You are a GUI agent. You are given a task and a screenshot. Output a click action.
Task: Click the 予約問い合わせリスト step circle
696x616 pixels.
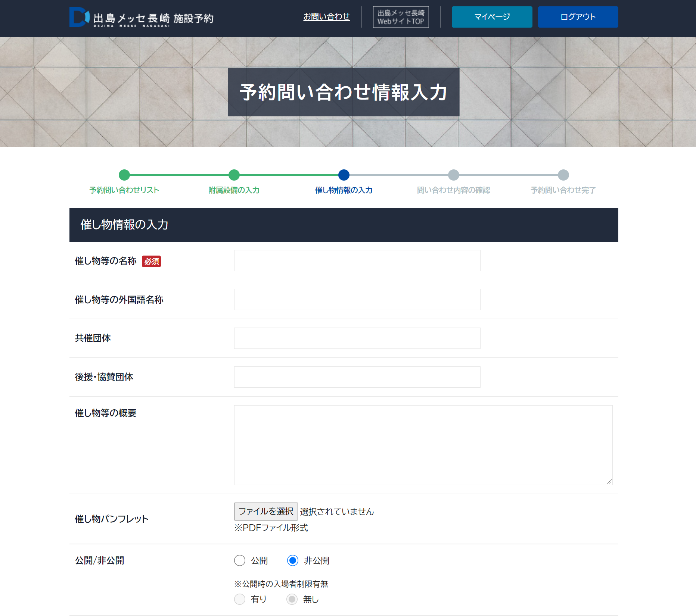point(124,175)
